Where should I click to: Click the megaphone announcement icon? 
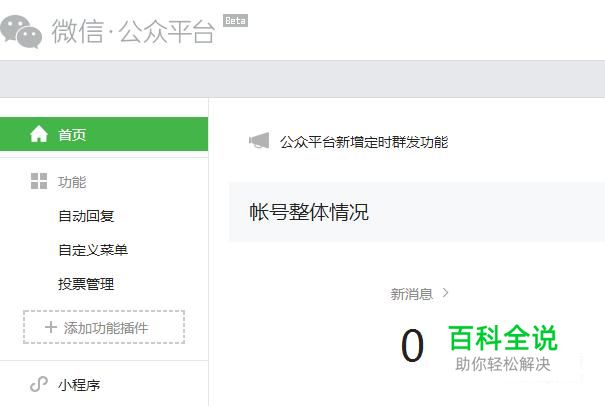(x=259, y=140)
